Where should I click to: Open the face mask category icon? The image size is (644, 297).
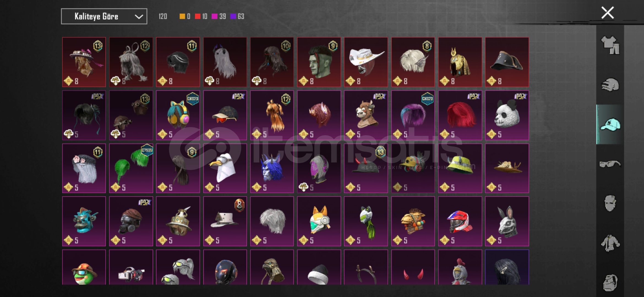[610, 204]
